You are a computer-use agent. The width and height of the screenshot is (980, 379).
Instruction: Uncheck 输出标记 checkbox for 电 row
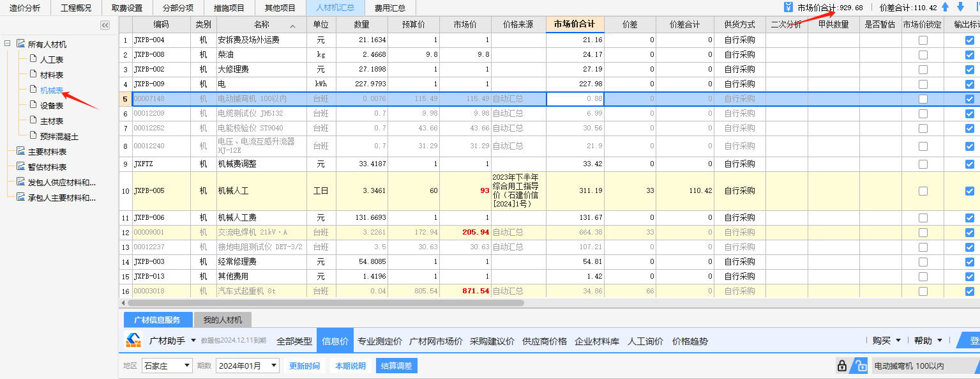[970, 84]
